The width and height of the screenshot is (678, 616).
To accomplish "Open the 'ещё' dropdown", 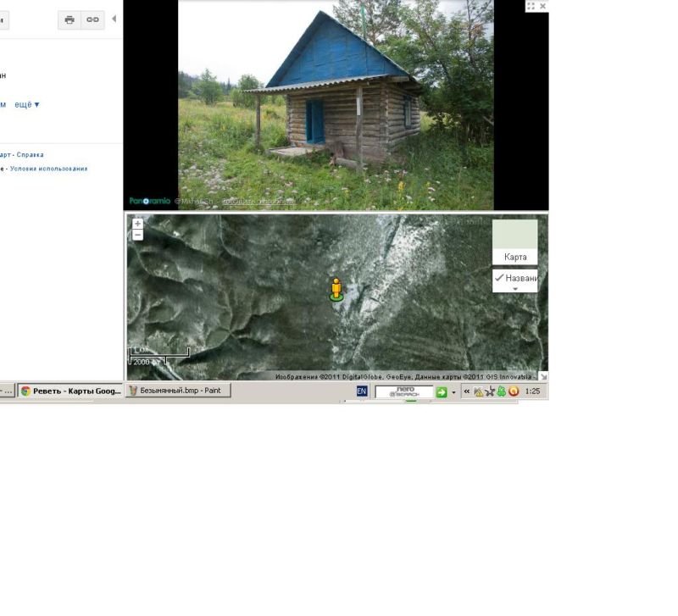I will coord(27,104).
